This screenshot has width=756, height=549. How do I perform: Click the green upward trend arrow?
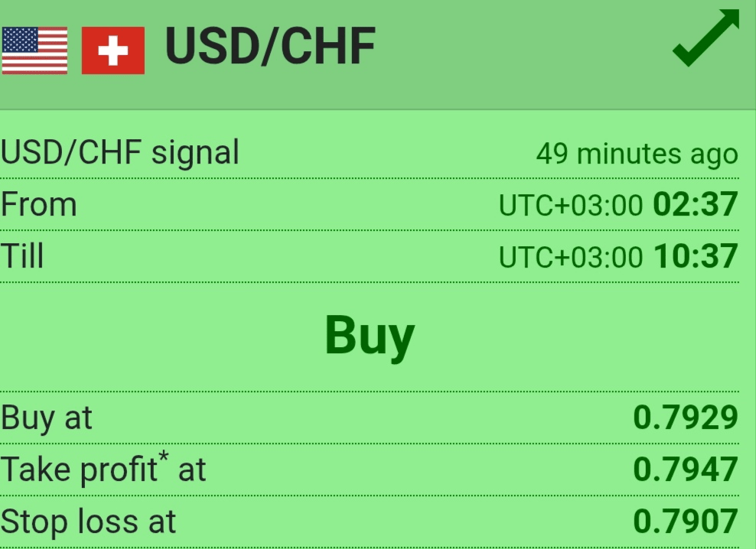tap(706, 38)
